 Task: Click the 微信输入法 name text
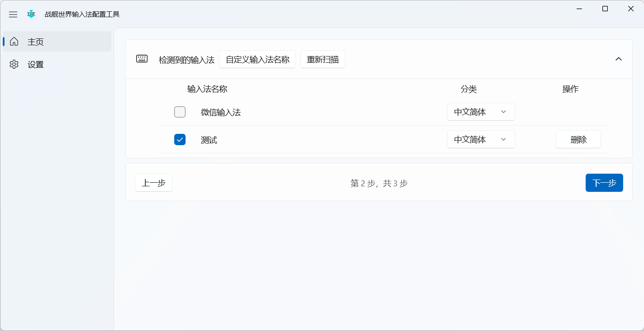point(221,113)
